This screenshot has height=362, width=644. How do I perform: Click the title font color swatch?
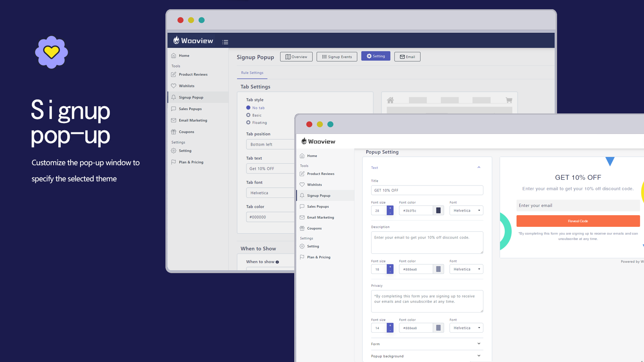pyautogui.click(x=438, y=210)
